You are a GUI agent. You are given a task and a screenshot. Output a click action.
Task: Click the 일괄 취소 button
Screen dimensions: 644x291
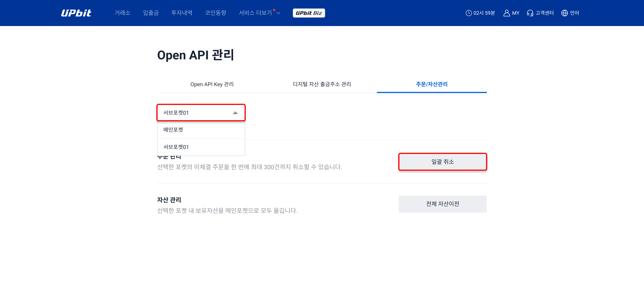coord(443,162)
